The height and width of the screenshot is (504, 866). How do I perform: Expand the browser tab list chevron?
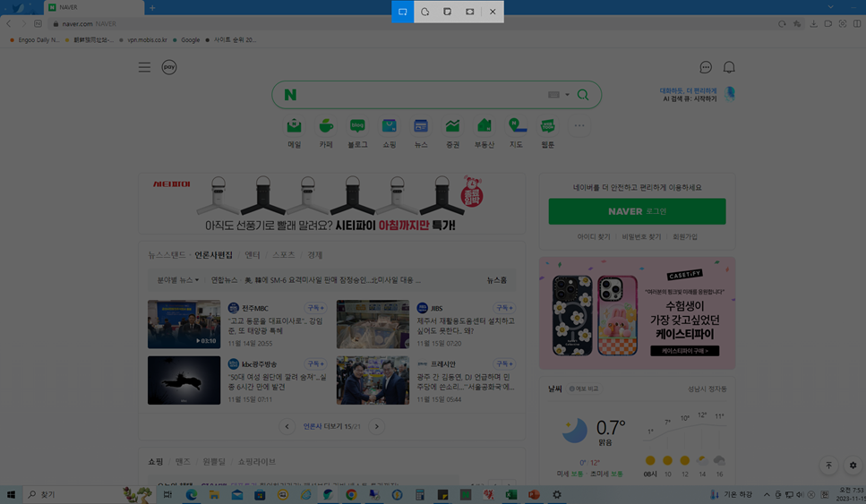[x=831, y=7]
